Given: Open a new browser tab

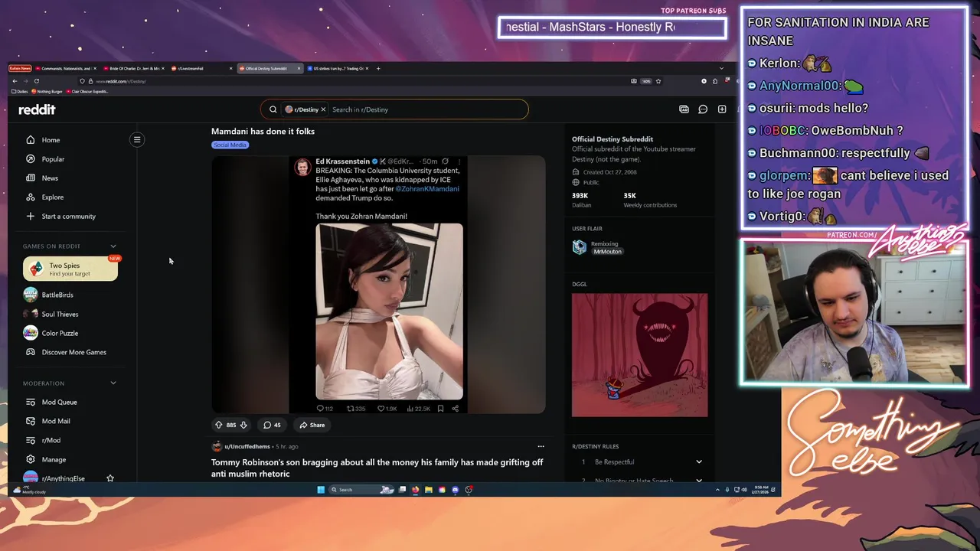Looking at the screenshot, I should (378, 68).
